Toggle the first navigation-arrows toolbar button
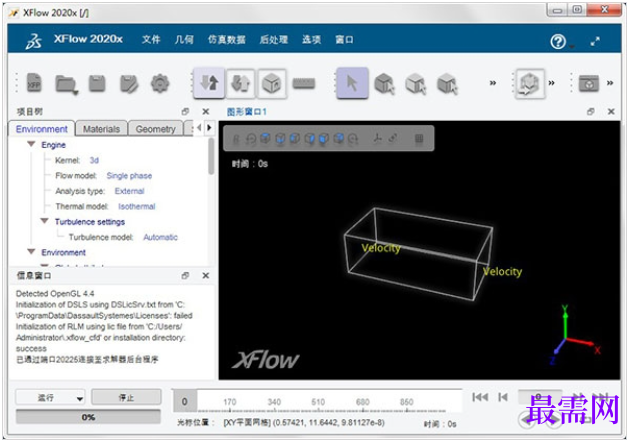Screen dimensions: 638x441 [209, 83]
